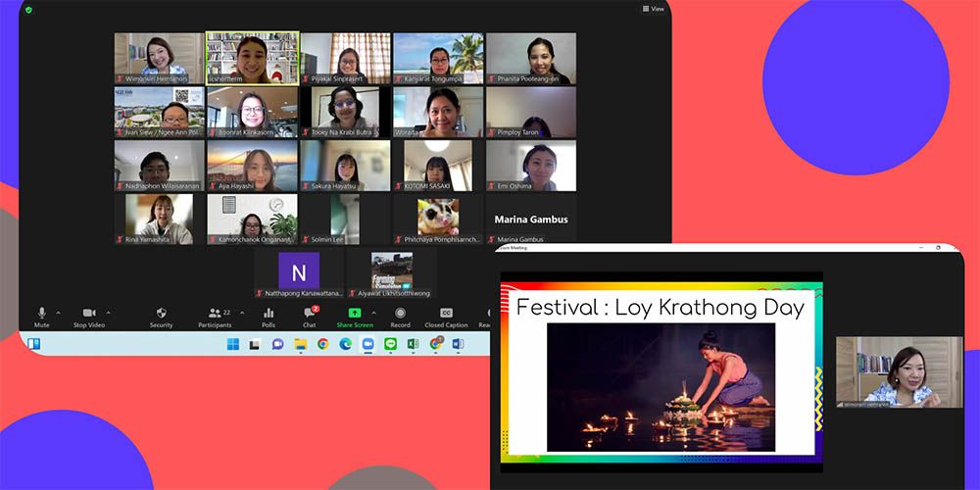The height and width of the screenshot is (490, 980).
Task: Select Ivan Siew / Ngee Ann Poly tile
Action: [x=160, y=112]
